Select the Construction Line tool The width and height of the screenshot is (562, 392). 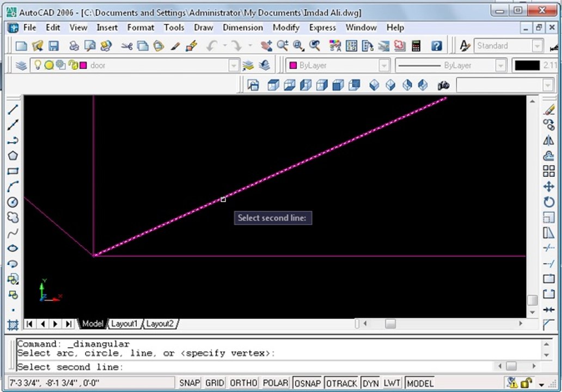(x=13, y=125)
